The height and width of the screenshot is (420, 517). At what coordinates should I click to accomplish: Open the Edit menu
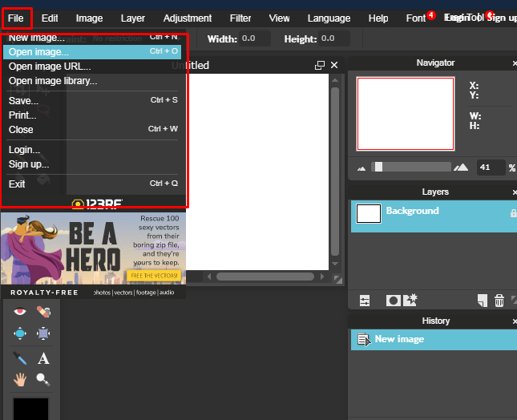[x=50, y=18]
